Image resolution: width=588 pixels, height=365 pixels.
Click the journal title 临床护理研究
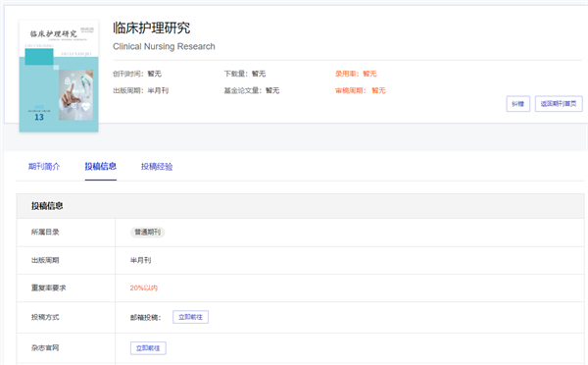[x=152, y=27]
